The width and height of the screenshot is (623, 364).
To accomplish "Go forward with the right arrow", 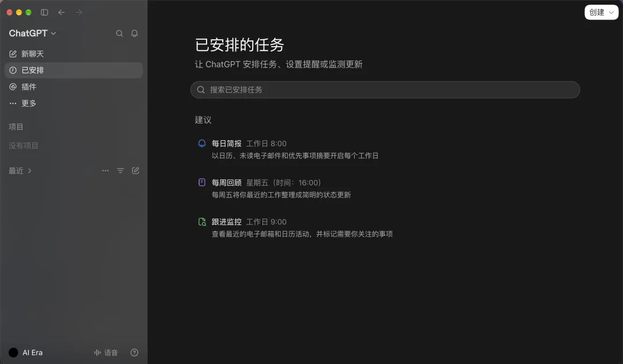I will (79, 12).
